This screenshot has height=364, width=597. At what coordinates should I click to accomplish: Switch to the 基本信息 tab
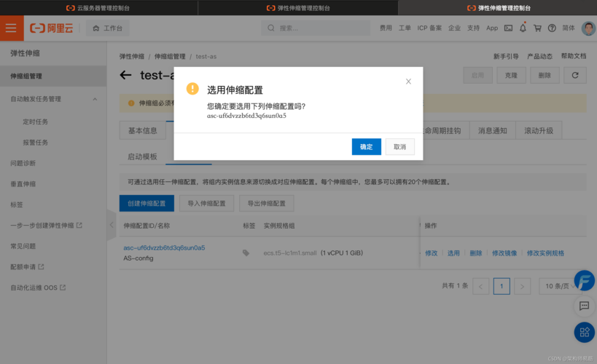[142, 130]
